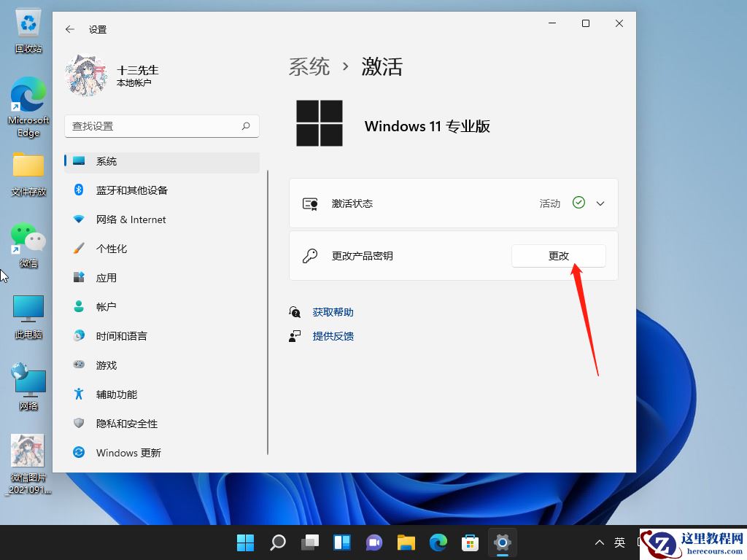Open Search from the taskbar
This screenshot has width=747, height=560.
[x=278, y=542]
